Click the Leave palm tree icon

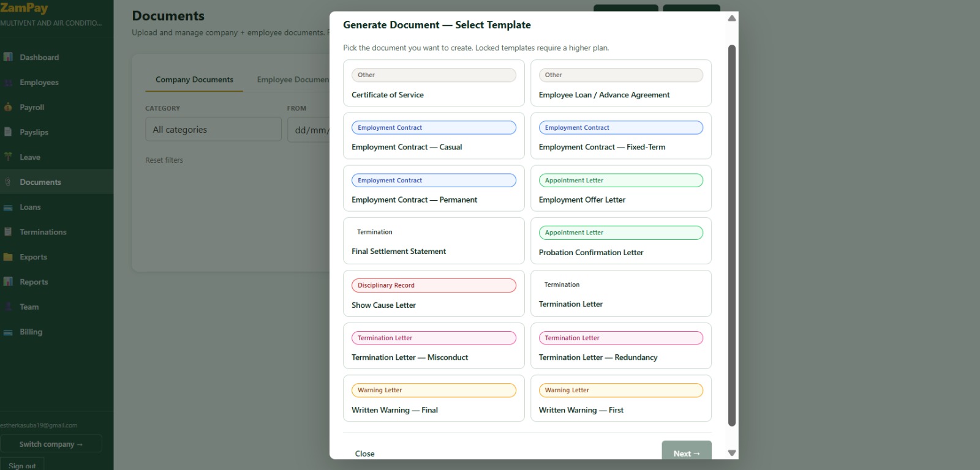click(8, 157)
